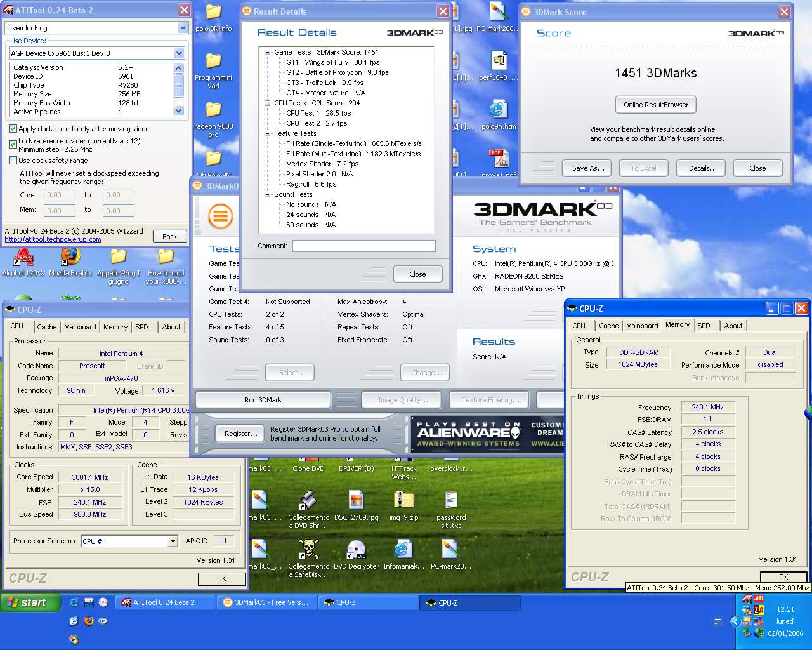Viewport: 812px width, 650px height.
Task: Click the Run 3DMark button
Action: coord(263,400)
